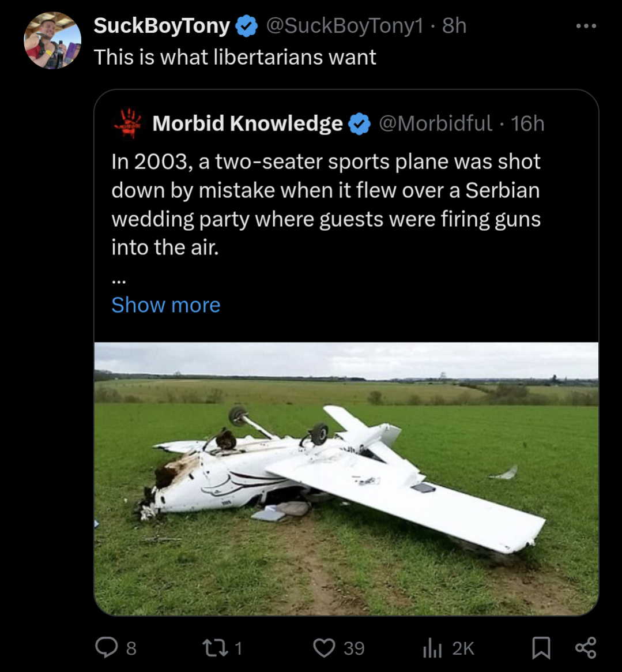Enlarge the crashed plane photo
Image resolution: width=622 pixels, height=672 pixels.
pos(346,479)
